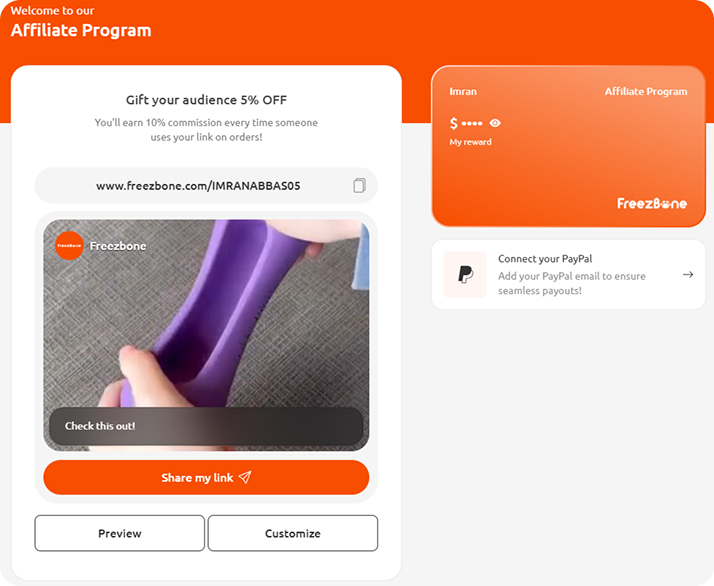Screen dimensions: 714x586
Task: Click the Share my link button
Action: [x=206, y=477]
